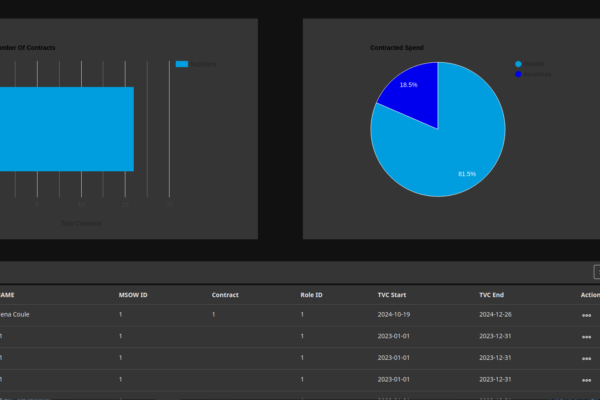This screenshot has height=400, width=600.
Task: Click the cut-off icon above the Action column
Action: point(596,272)
